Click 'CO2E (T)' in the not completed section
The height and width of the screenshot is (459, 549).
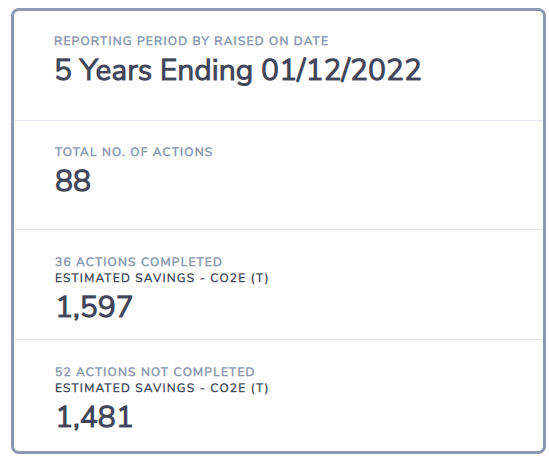pos(239,388)
